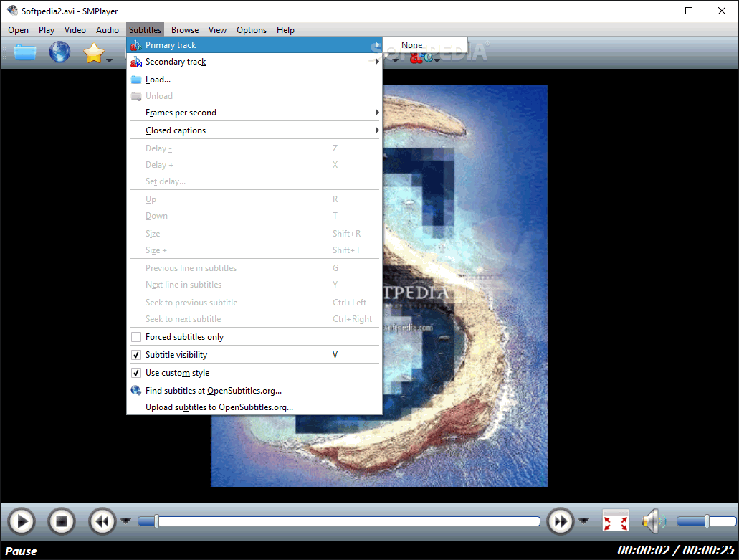This screenshot has height=560, width=739.
Task: Click the elapsed time display 00:00:02
Action: [644, 550]
